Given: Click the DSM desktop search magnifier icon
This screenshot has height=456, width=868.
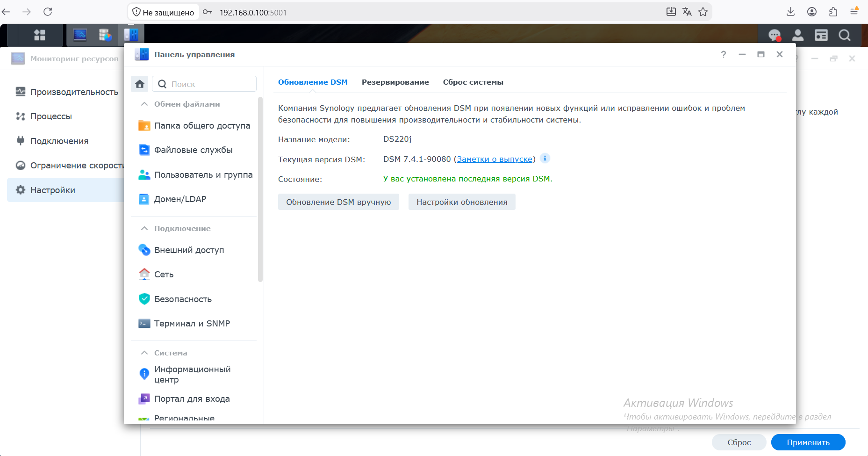Looking at the screenshot, I should pos(845,35).
